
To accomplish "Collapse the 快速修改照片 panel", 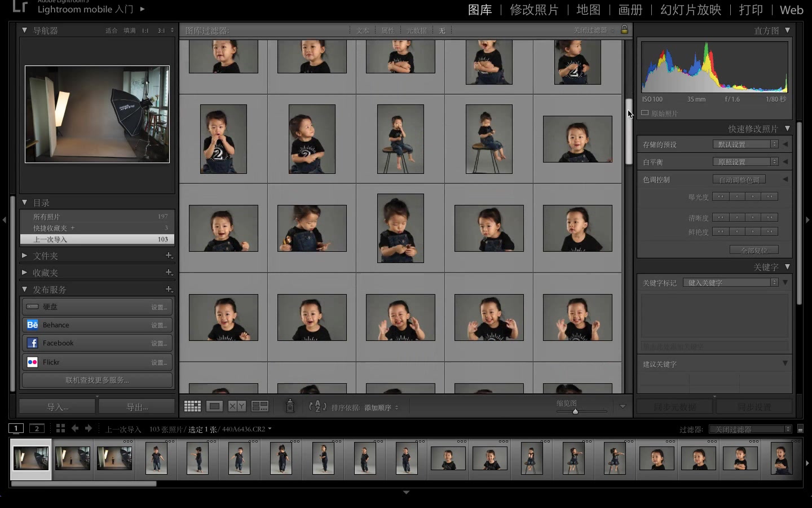I will pyautogui.click(x=787, y=128).
